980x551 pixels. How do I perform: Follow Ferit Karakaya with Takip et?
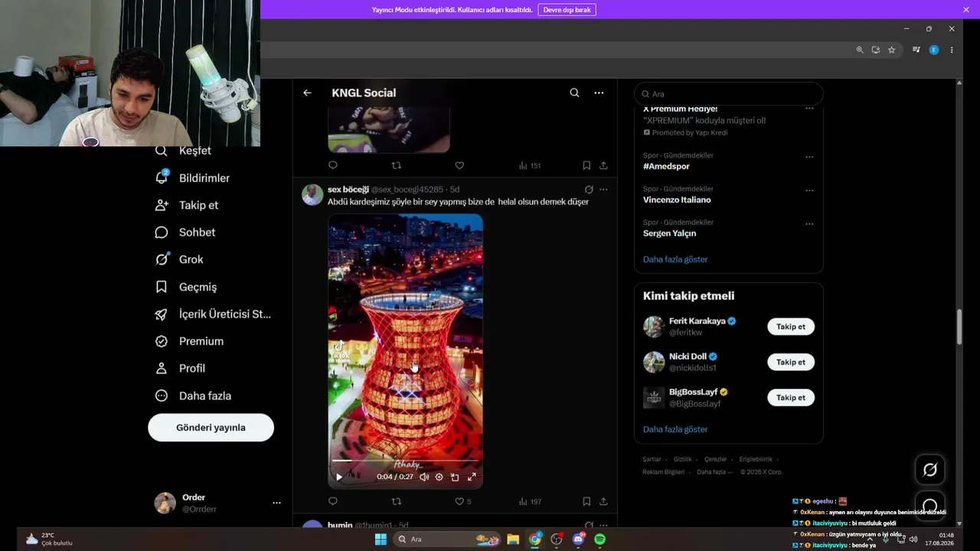(791, 327)
